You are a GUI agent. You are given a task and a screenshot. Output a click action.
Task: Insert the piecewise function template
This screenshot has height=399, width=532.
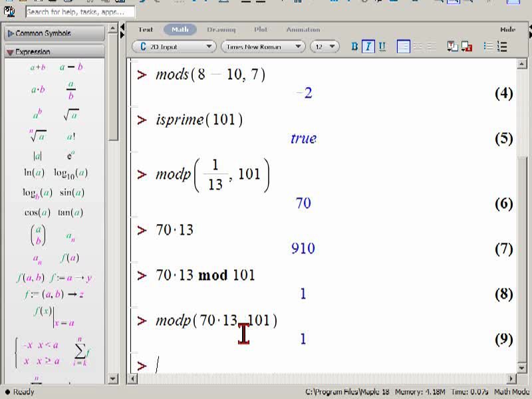pos(37,354)
